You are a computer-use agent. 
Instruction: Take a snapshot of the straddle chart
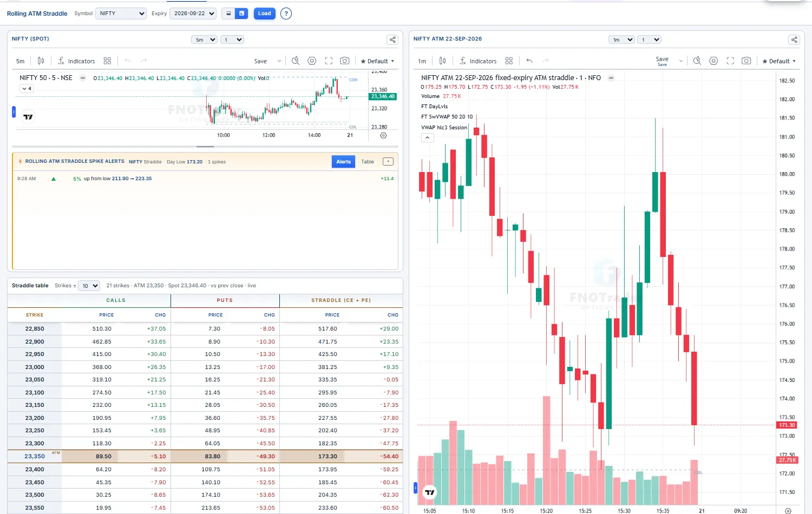coord(746,61)
